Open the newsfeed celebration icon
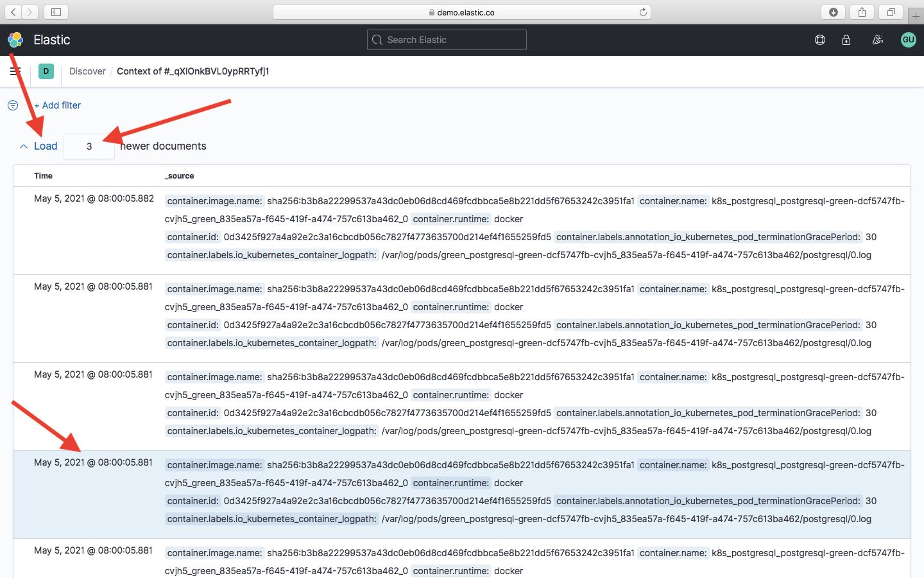This screenshot has height=578, width=924. [x=877, y=40]
